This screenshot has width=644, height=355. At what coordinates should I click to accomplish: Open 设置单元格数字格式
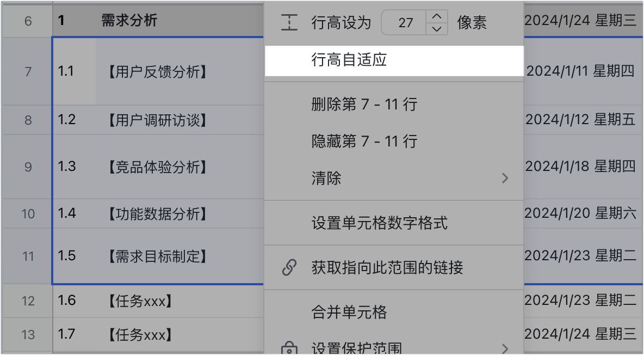[394, 223]
